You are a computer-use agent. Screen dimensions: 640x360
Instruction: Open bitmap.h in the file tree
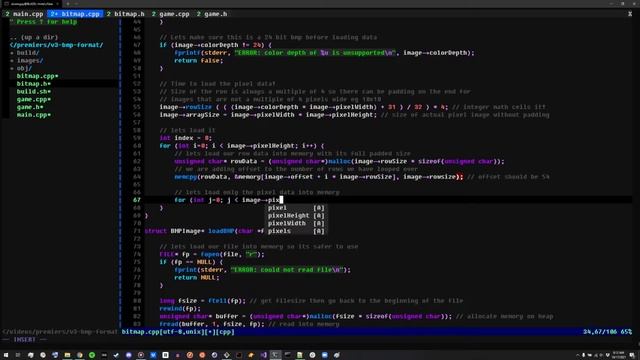click(34, 84)
